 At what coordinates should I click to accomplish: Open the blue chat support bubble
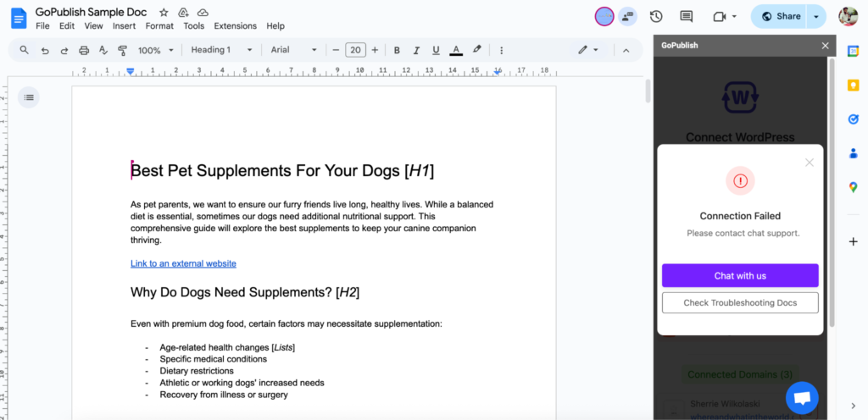pyautogui.click(x=802, y=398)
